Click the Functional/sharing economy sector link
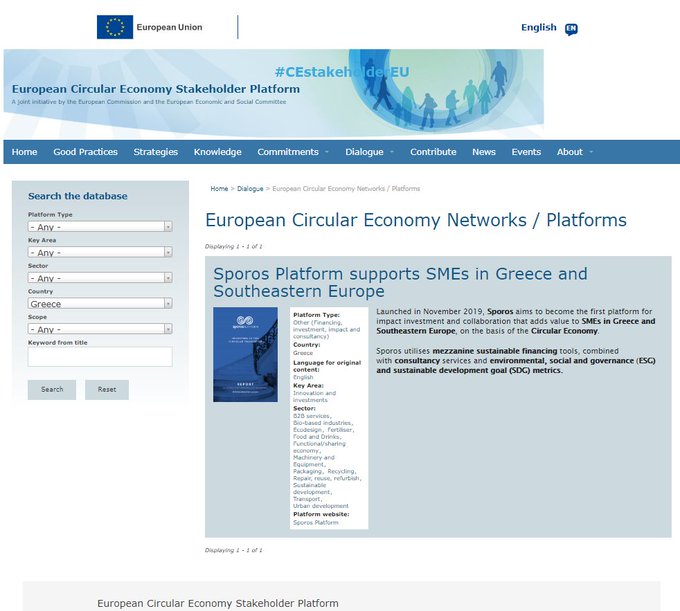Screen dimensions: 680x611 (319, 447)
